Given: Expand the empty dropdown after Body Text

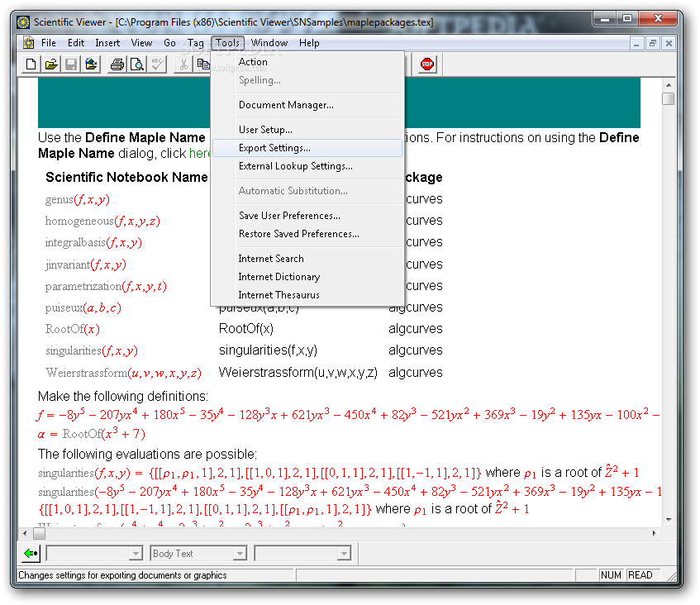Looking at the screenshot, I should (344, 554).
